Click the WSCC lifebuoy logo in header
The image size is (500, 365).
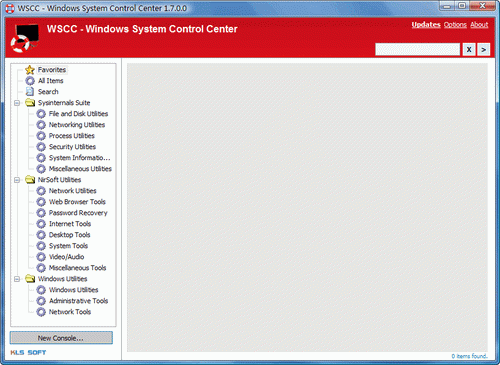pyautogui.click(x=24, y=39)
